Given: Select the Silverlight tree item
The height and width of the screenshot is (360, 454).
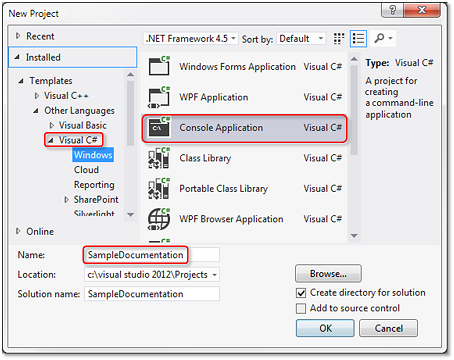Looking at the screenshot, I should [94, 213].
